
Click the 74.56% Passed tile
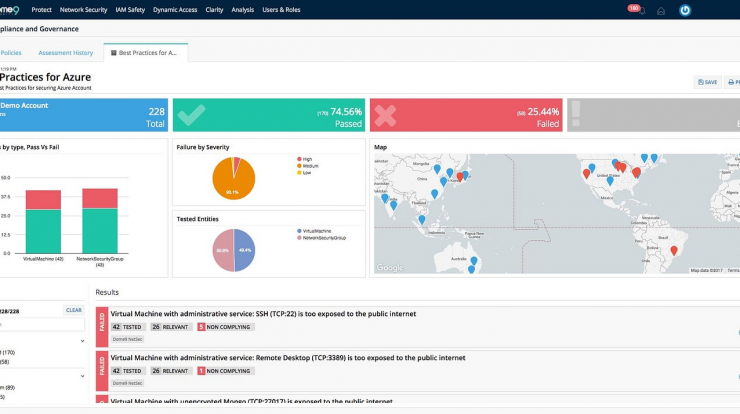(269, 115)
